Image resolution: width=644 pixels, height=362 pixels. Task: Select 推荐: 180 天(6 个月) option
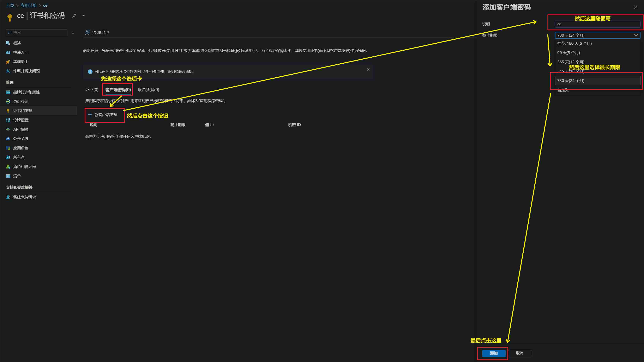[574, 43]
